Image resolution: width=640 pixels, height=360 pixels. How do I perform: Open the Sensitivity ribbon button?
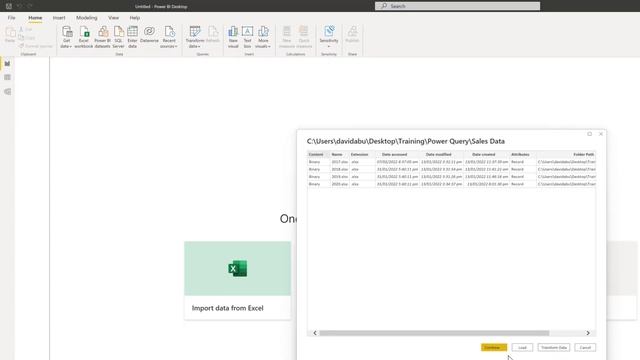click(x=329, y=37)
